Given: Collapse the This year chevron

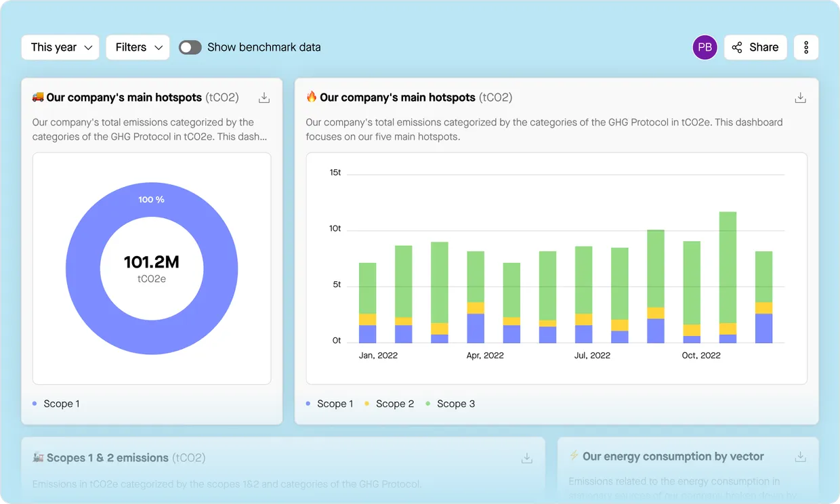Looking at the screenshot, I should click(x=89, y=47).
